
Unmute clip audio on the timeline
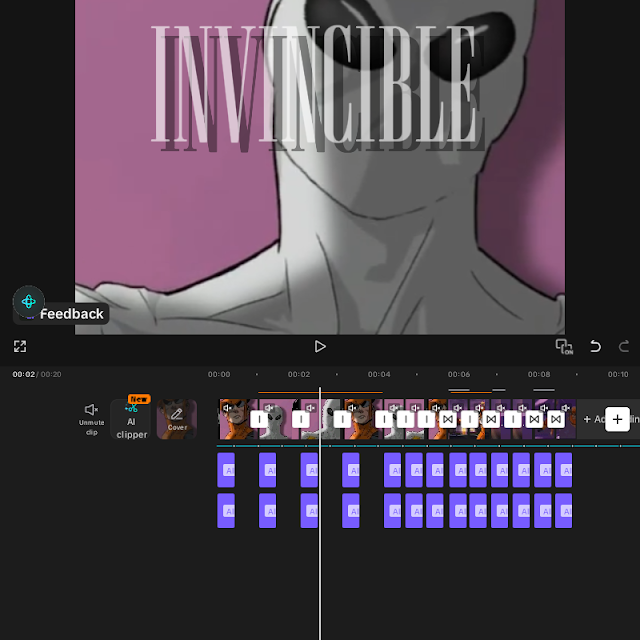tap(91, 419)
